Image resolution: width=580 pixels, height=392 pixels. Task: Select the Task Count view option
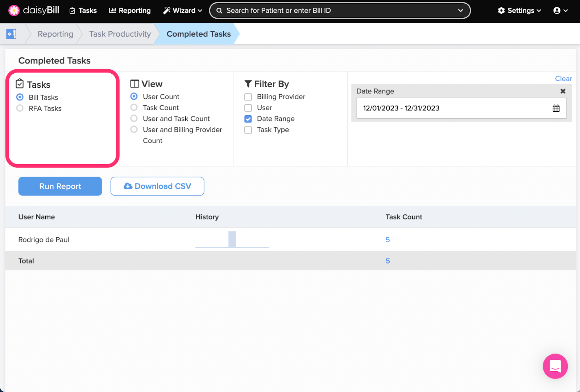click(x=134, y=108)
